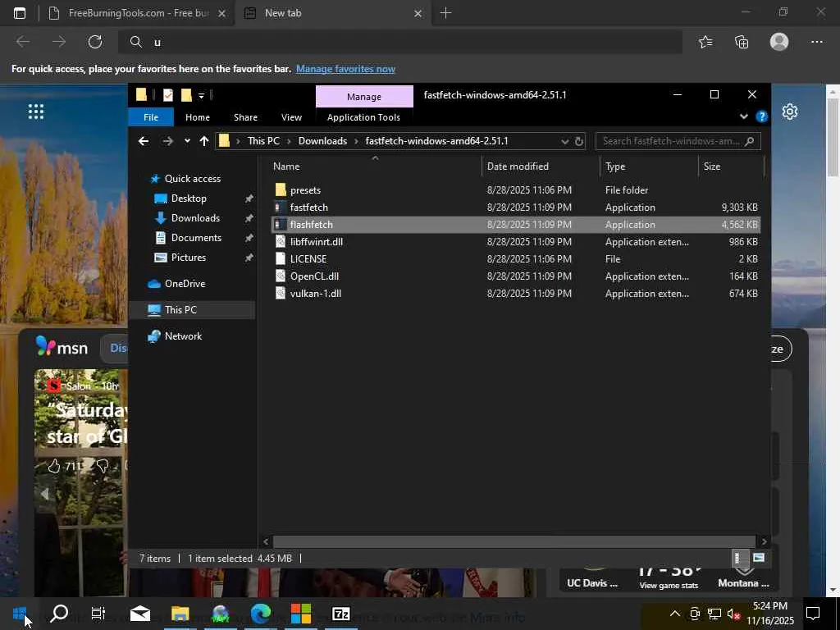The width and height of the screenshot is (840, 630).
Task: Click the horizontal scrollbar in file list
Action: tap(515, 541)
